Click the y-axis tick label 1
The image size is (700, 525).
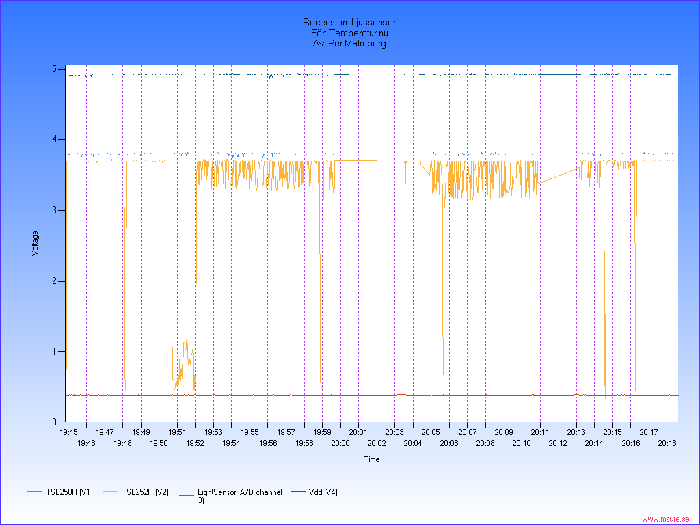coord(54,351)
